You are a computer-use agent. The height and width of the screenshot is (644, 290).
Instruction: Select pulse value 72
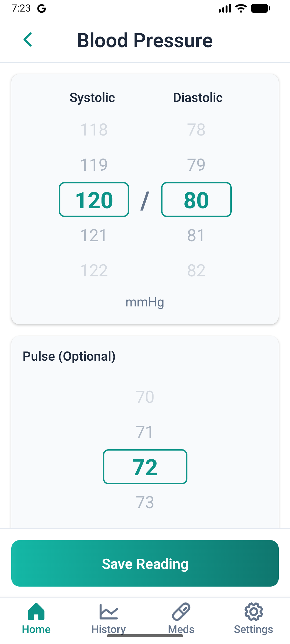(x=145, y=467)
